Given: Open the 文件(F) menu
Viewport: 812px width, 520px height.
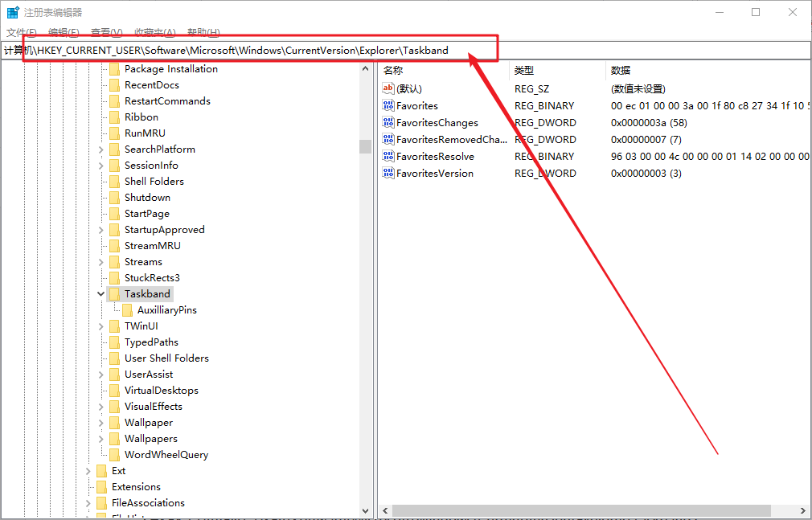Looking at the screenshot, I should pos(21,32).
